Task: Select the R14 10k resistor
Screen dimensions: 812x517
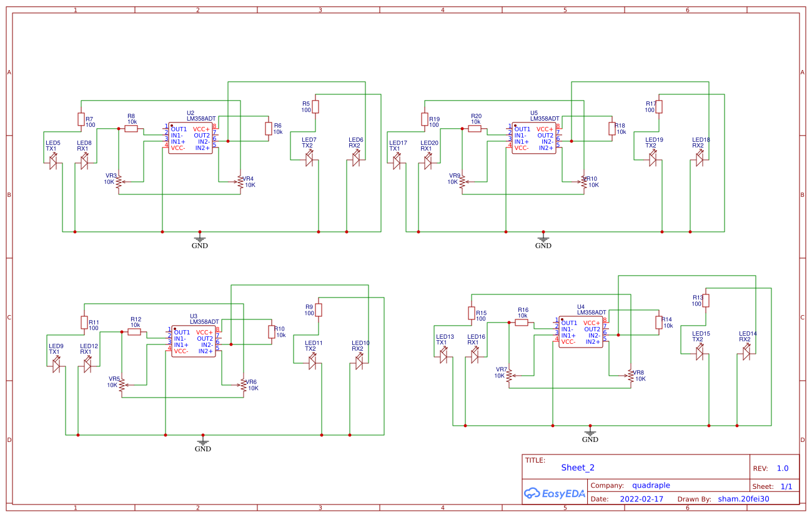Action: click(659, 322)
